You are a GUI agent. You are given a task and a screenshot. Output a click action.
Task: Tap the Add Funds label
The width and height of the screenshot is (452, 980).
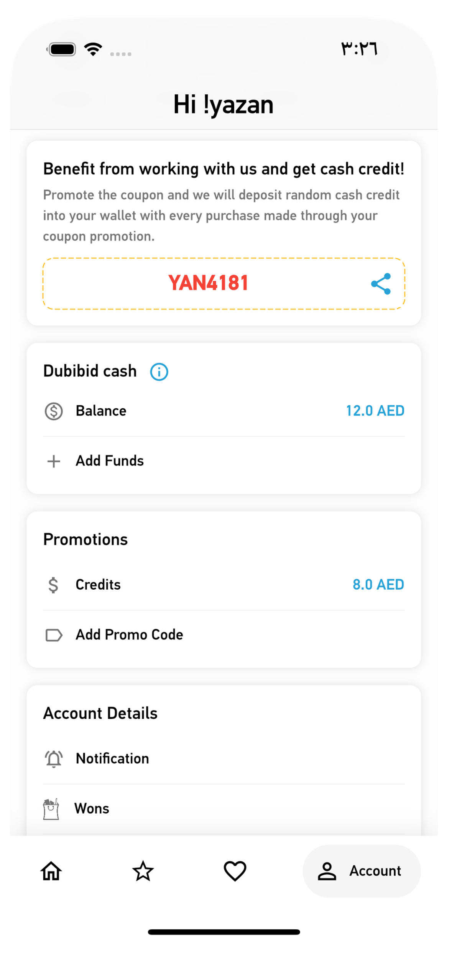110,461
